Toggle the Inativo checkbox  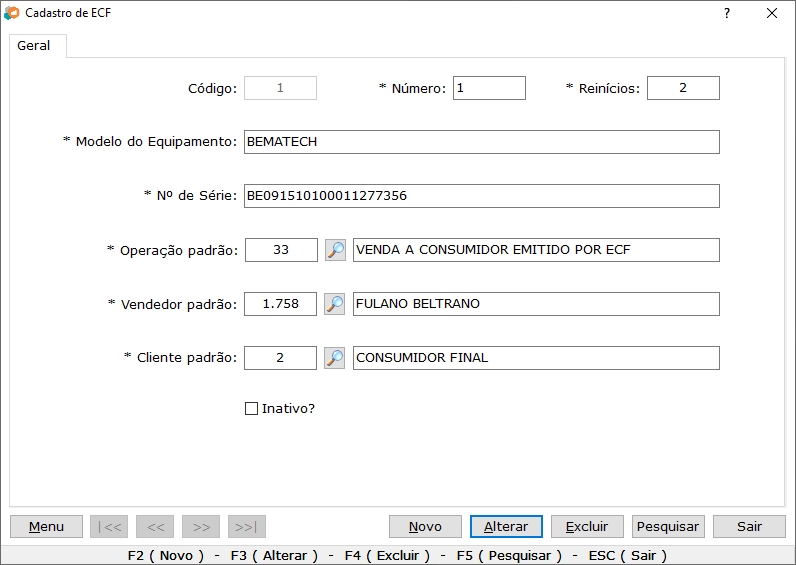(252, 408)
